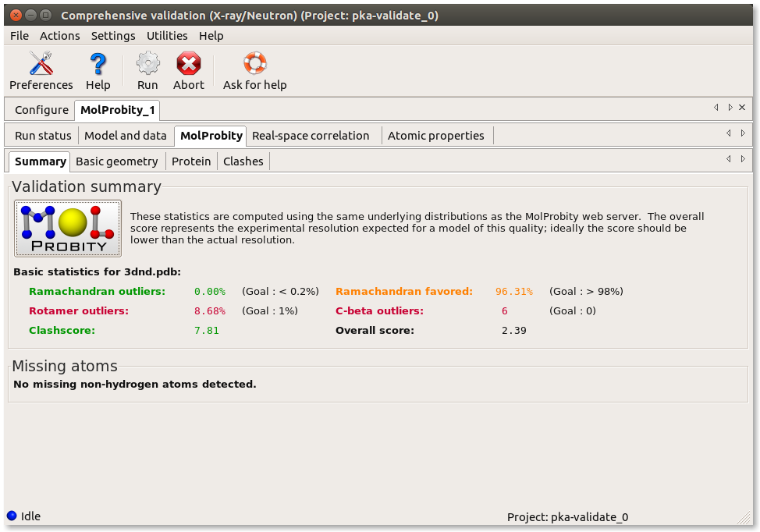The image size is (760, 532).
Task: Click the left scroll arrow on the sub-tab row
Action: pos(730,133)
